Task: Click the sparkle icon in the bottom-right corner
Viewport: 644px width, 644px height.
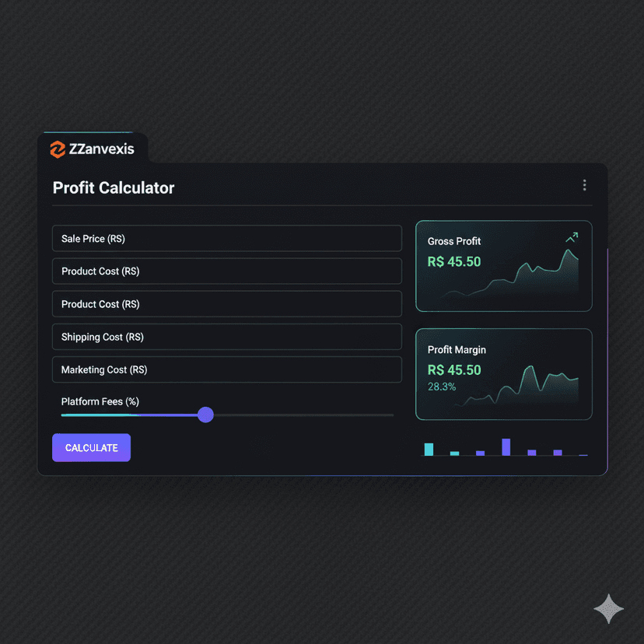Action: [608, 609]
